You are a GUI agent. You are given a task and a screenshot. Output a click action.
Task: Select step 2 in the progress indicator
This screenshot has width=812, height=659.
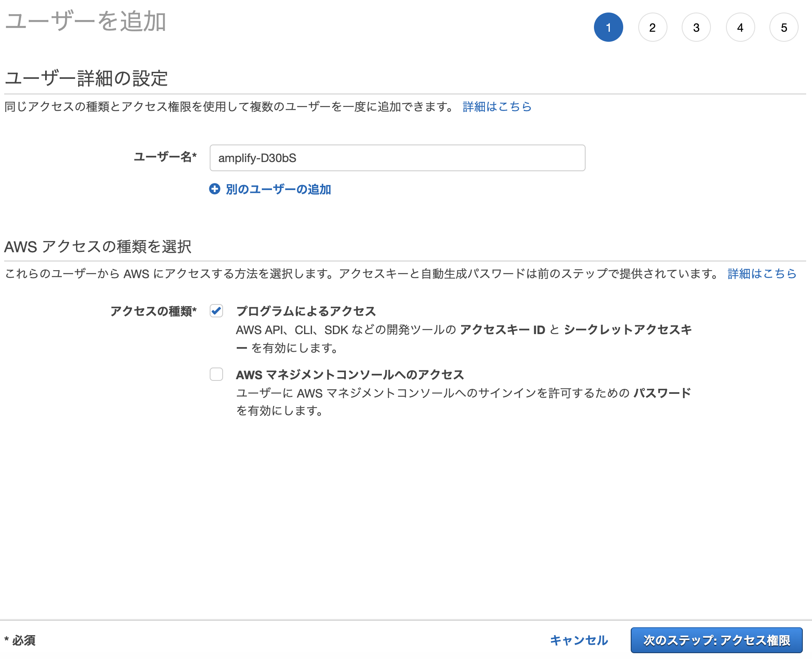652,27
